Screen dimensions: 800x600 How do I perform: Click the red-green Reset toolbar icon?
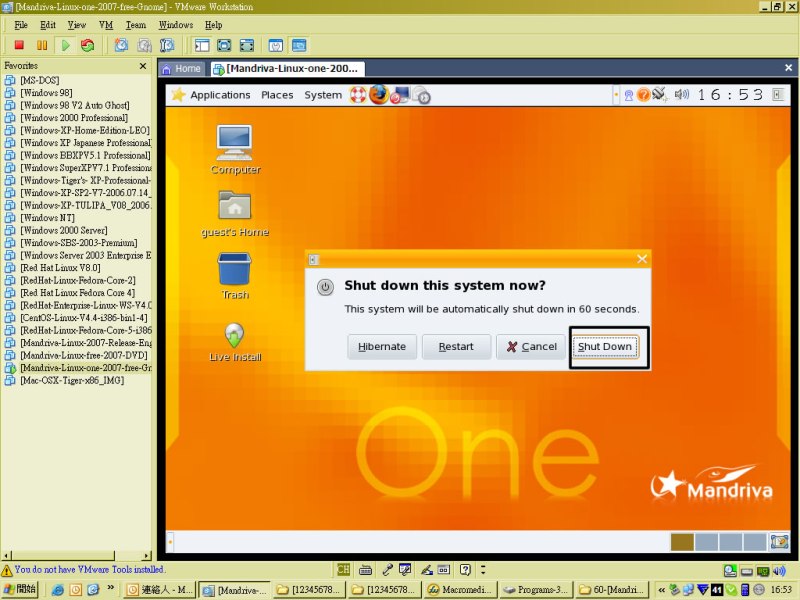pyautogui.click(x=88, y=45)
